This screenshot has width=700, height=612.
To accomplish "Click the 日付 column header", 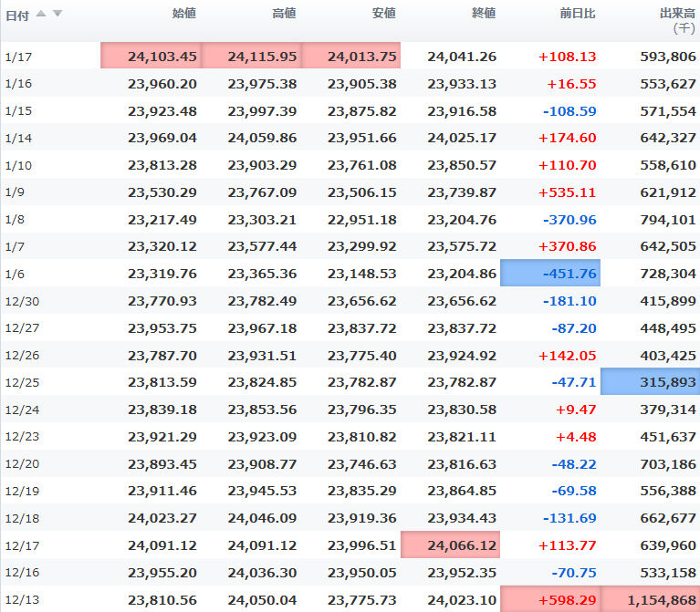I will [17, 15].
